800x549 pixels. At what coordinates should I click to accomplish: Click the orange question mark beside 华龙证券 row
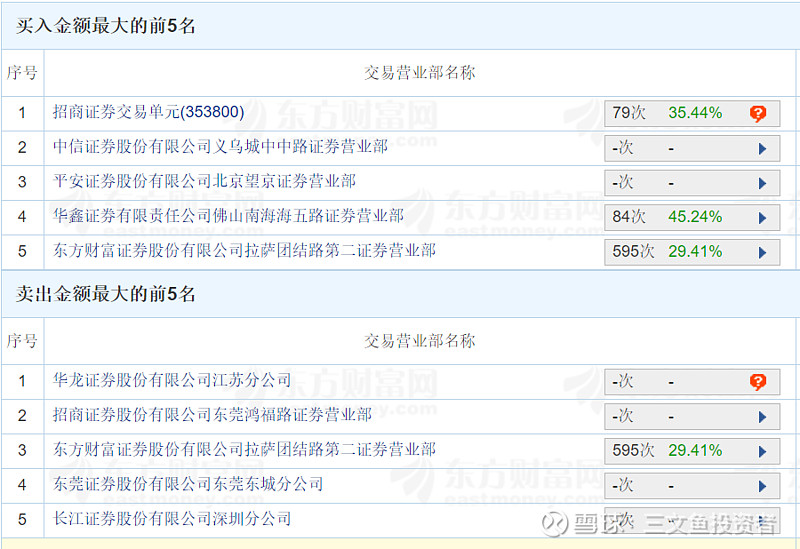758,382
